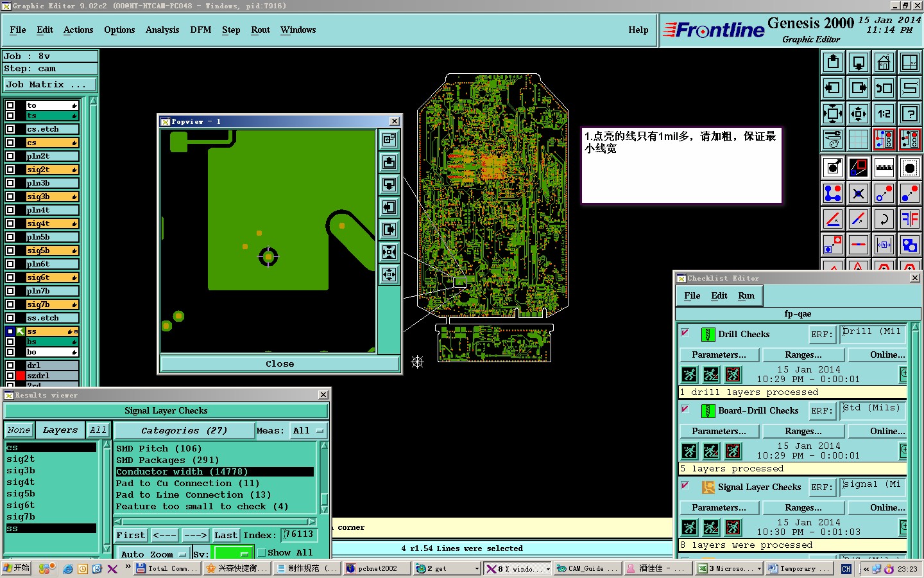Click the Home view house icon
924x578 pixels.
tap(884, 62)
